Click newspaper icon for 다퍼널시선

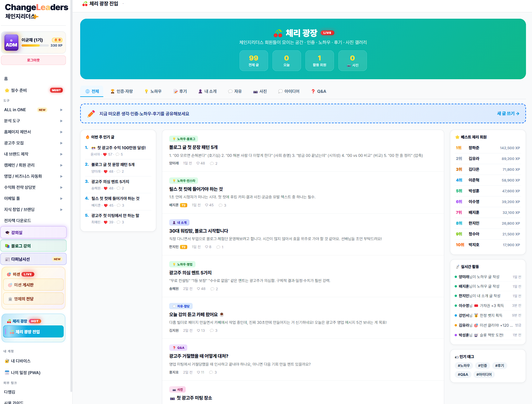[7, 259]
